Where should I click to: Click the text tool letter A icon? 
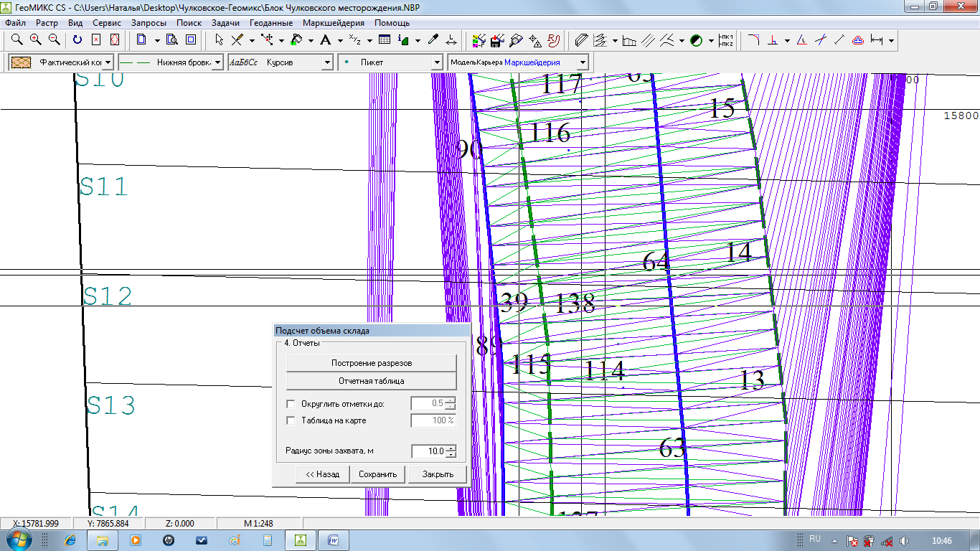325,40
